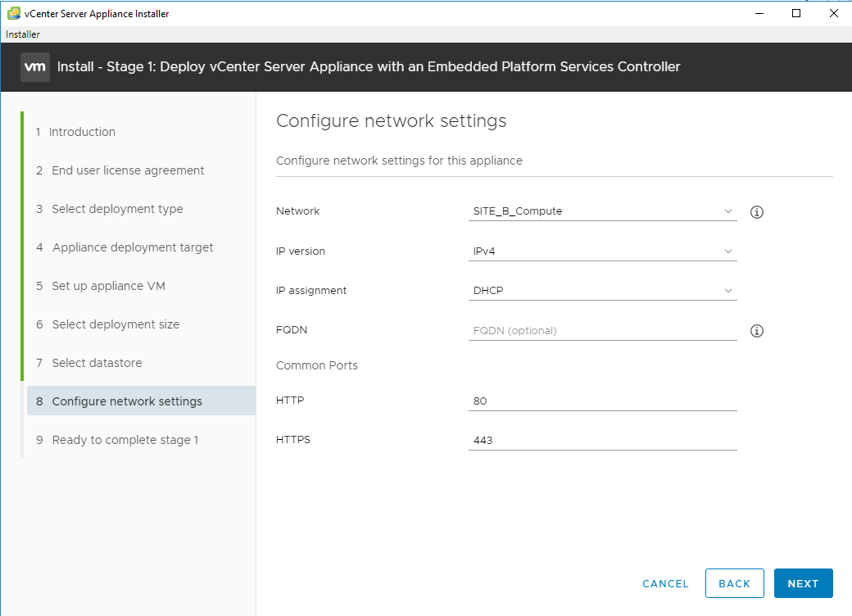Viewport: 852px width, 616px height.
Task: Click the info icon next to Network
Action: pyautogui.click(x=757, y=212)
